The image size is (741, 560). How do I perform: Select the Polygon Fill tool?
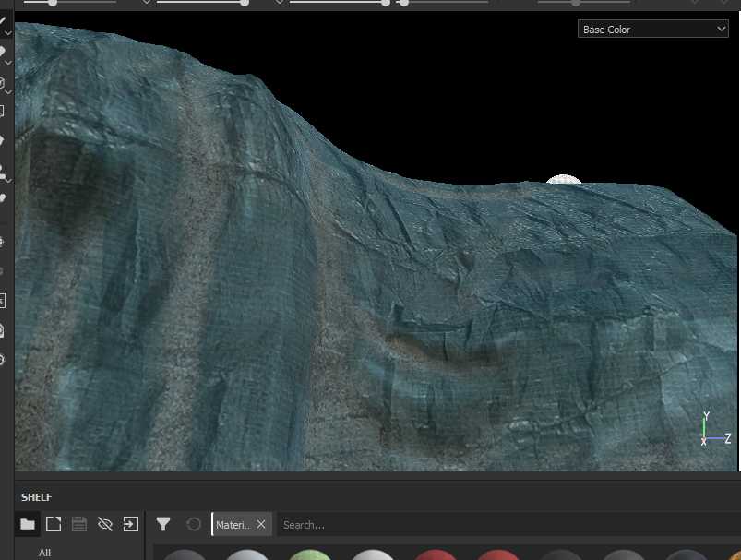tap(3, 112)
